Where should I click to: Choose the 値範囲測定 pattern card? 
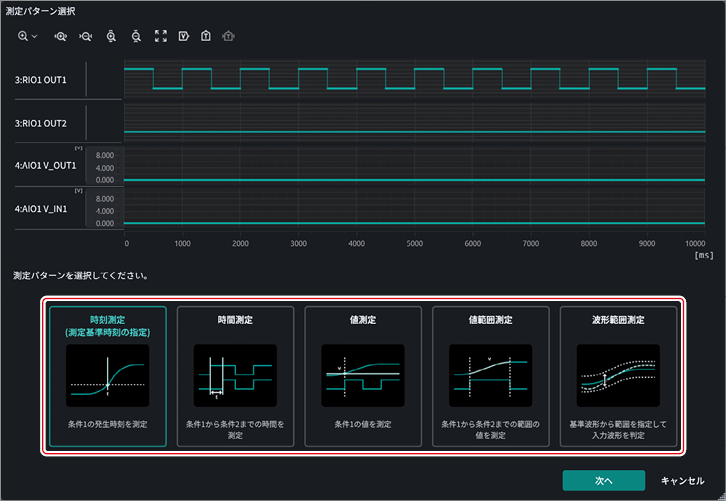pos(491,376)
